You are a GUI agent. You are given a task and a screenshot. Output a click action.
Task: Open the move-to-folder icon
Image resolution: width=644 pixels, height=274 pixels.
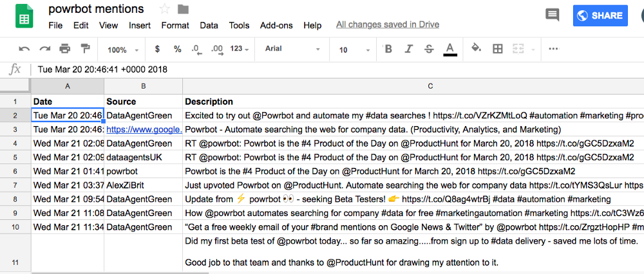click(183, 9)
